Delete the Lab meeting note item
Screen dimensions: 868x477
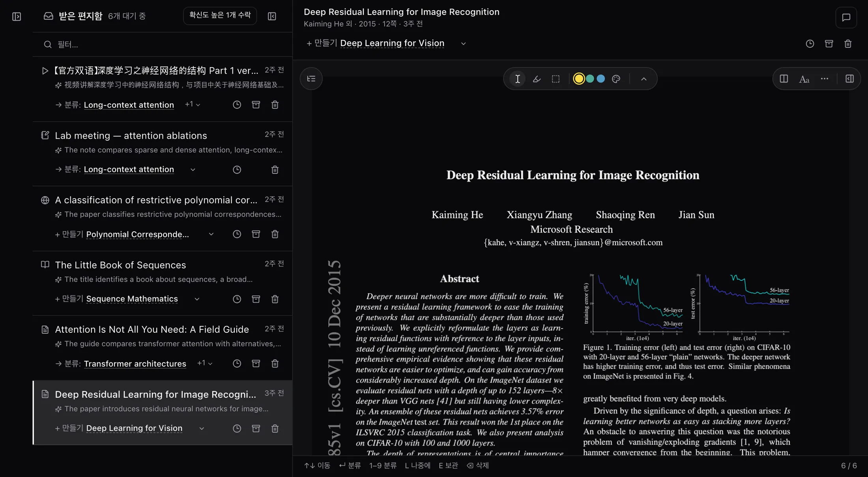pyautogui.click(x=275, y=170)
